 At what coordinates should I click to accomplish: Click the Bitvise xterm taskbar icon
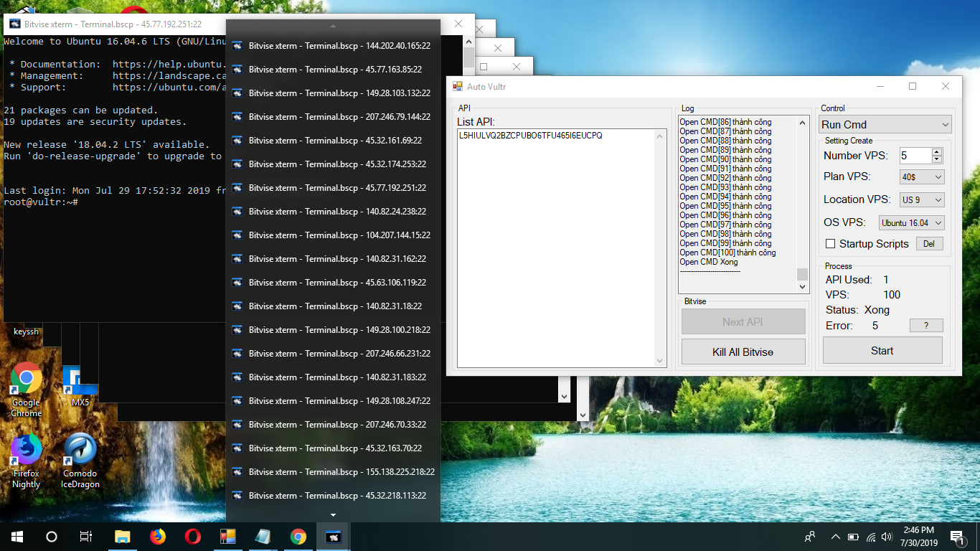pyautogui.click(x=333, y=537)
